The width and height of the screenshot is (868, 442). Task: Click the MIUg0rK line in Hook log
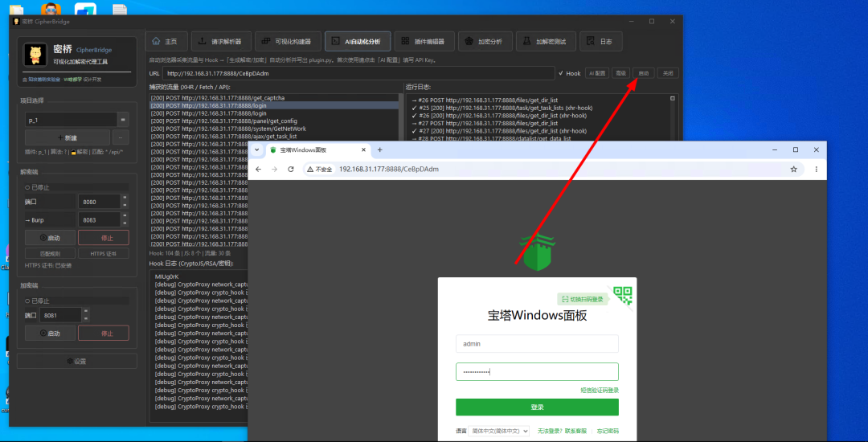[166, 276]
